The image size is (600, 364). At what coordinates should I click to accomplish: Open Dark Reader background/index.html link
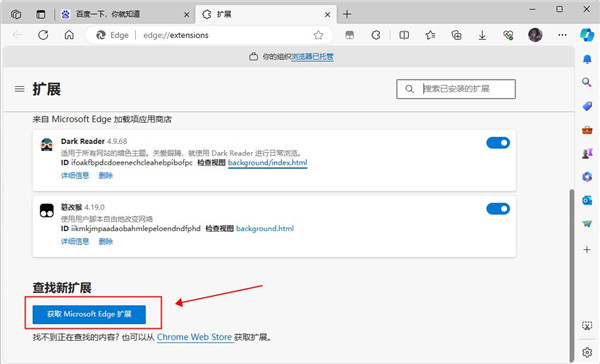tap(267, 163)
